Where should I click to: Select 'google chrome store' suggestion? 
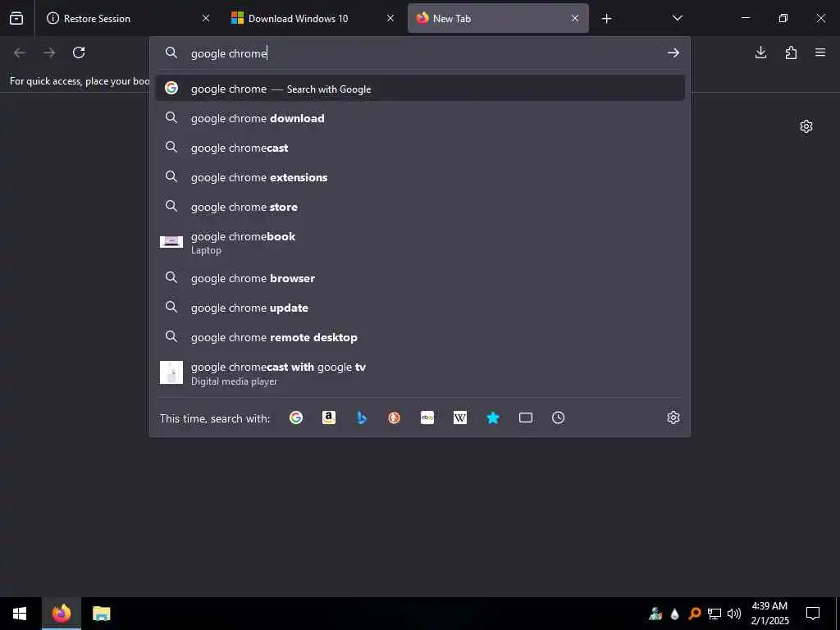coord(420,206)
